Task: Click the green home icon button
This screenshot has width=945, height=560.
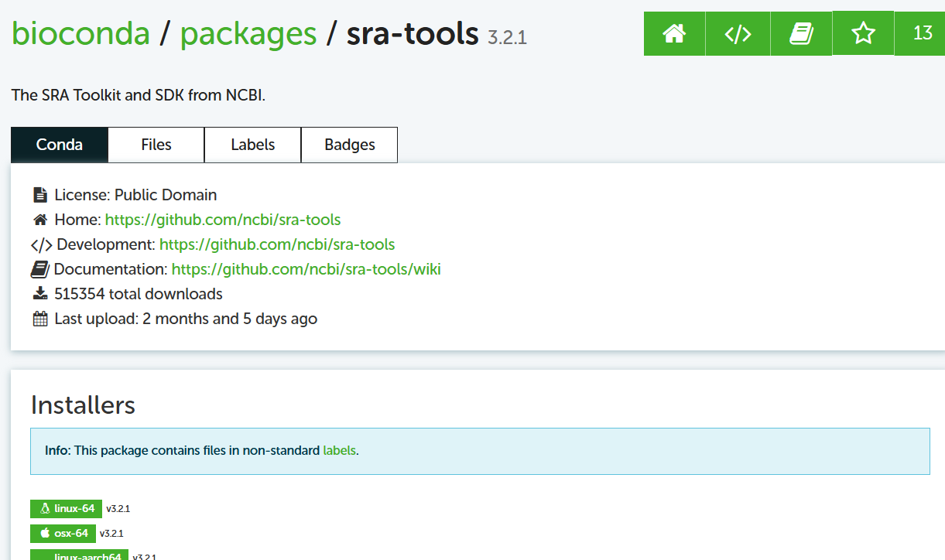Action: [x=674, y=33]
